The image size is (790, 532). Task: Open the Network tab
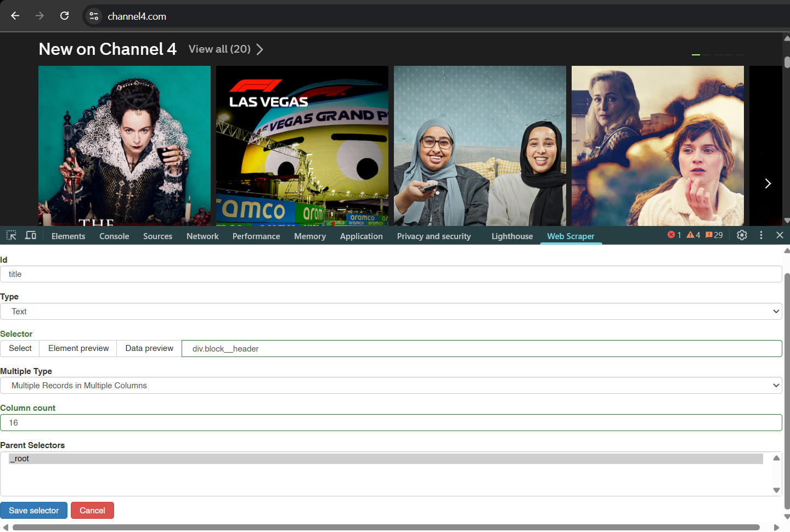[x=202, y=236]
